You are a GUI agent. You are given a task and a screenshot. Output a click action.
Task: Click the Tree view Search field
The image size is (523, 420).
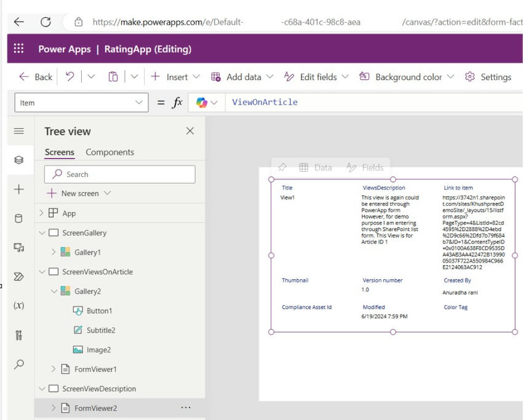tap(120, 174)
